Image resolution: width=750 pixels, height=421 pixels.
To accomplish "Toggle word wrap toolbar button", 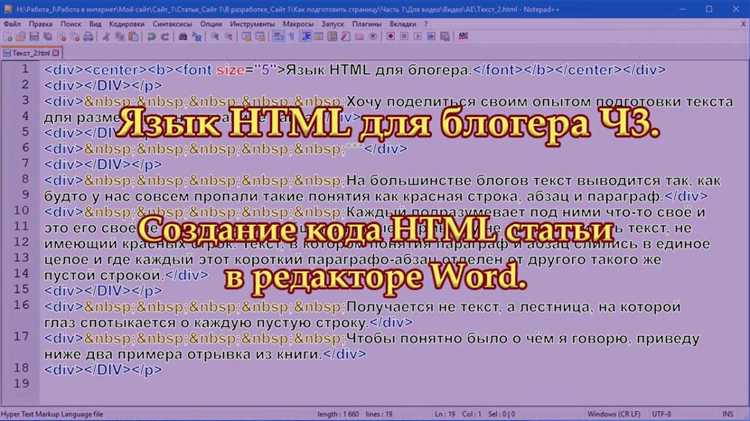I will pos(278,36).
